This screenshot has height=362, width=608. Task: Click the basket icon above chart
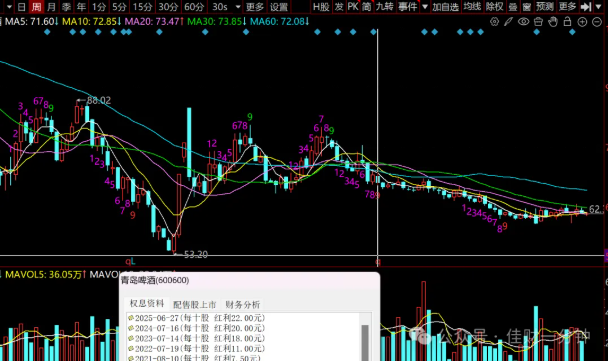tap(538, 22)
